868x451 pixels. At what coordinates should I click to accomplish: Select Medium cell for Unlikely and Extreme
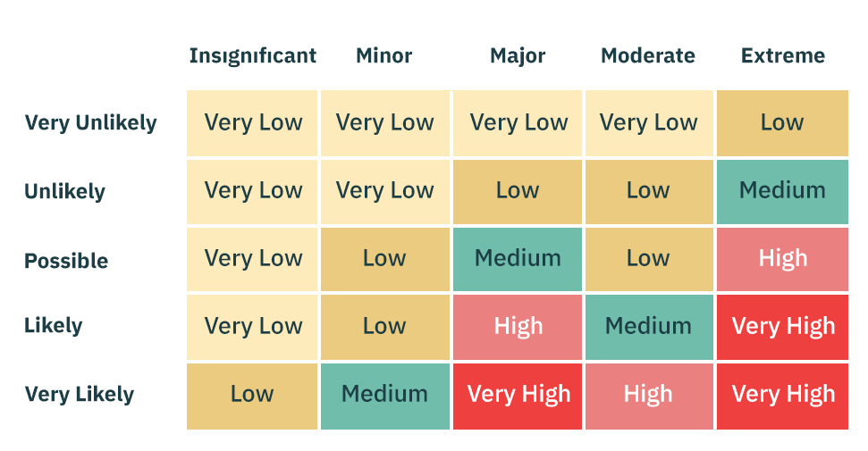coord(782,191)
